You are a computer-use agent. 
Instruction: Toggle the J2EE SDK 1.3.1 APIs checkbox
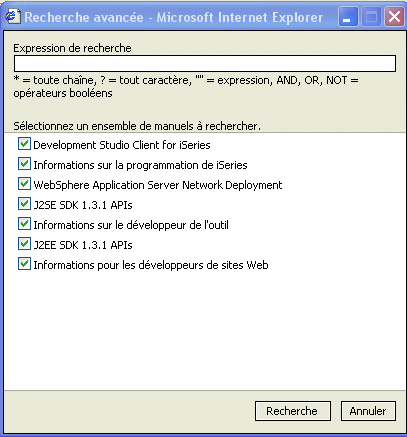coord(24,244)
